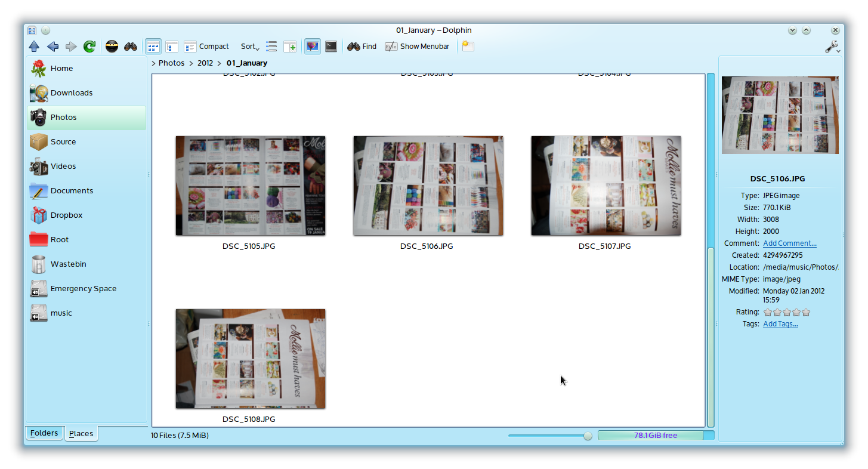
Task: Expand the arrow between Photos and 2012
Action: [x=191, y=63]
